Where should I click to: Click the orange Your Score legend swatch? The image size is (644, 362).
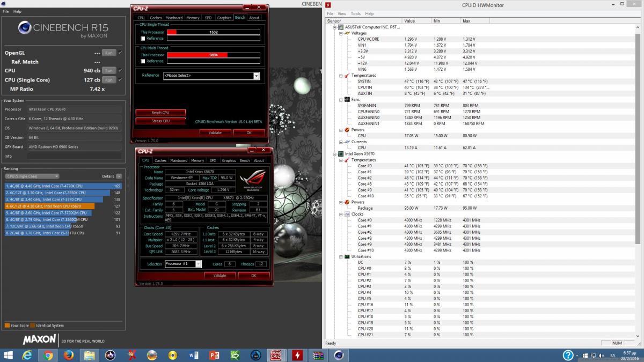(7, 326)
